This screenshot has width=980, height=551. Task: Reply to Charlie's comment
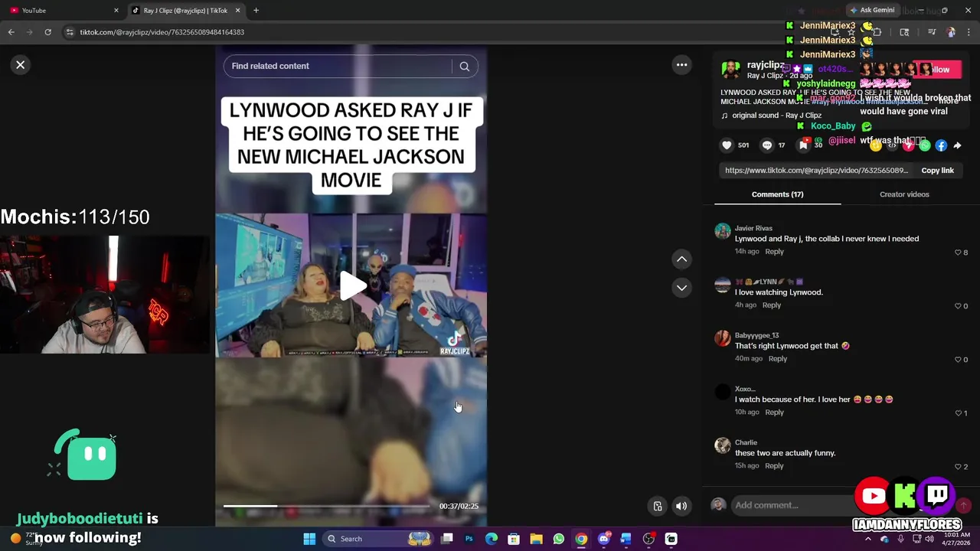774,466
